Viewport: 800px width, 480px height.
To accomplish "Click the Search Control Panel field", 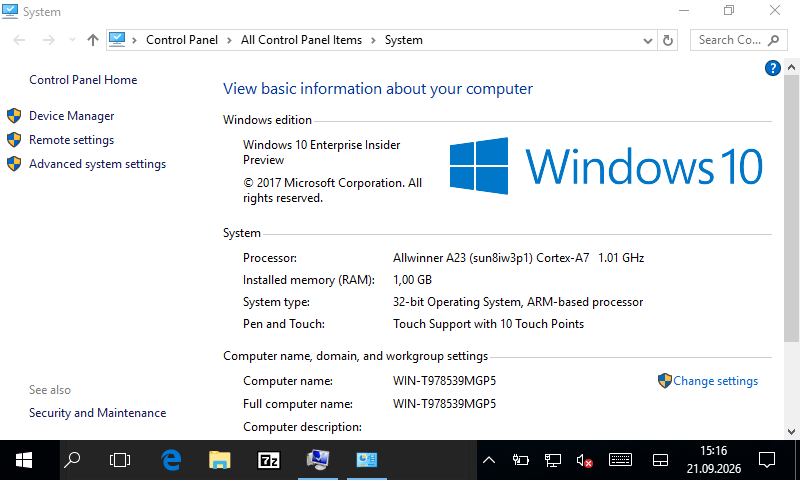I will tap(738, 40).
